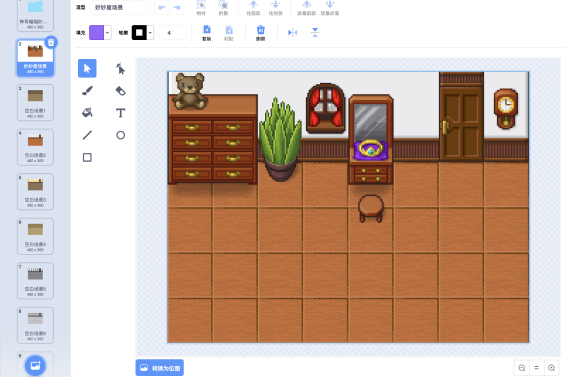Select the line tool
Screen dimensions: 569x377
click(87, 135)
